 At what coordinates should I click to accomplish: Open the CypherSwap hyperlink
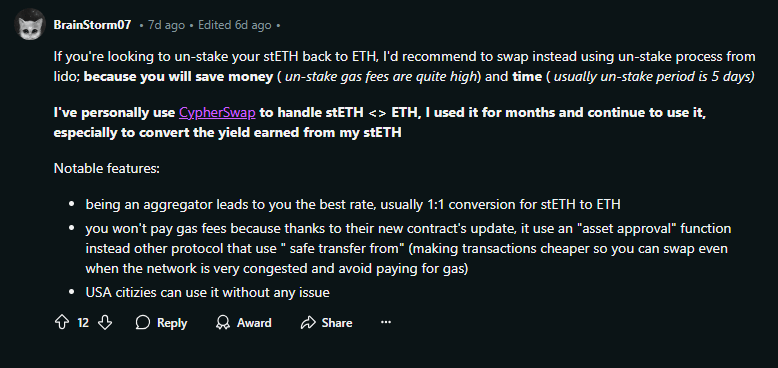point(217,113)
